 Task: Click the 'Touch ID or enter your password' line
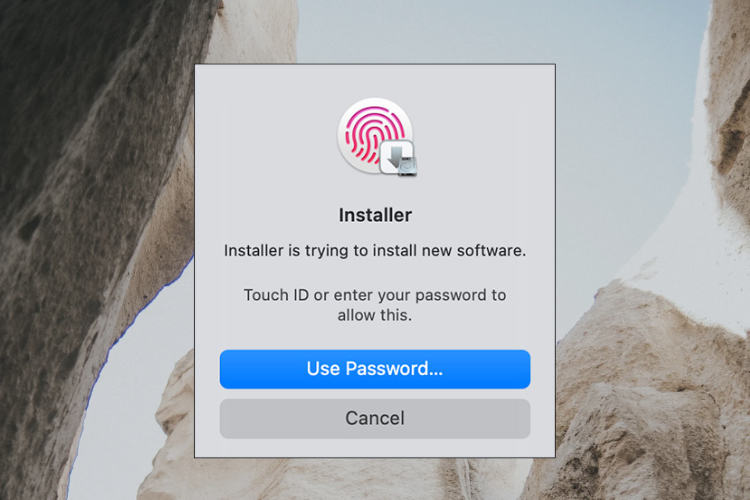pyautogui.click(x=375, y=295)
